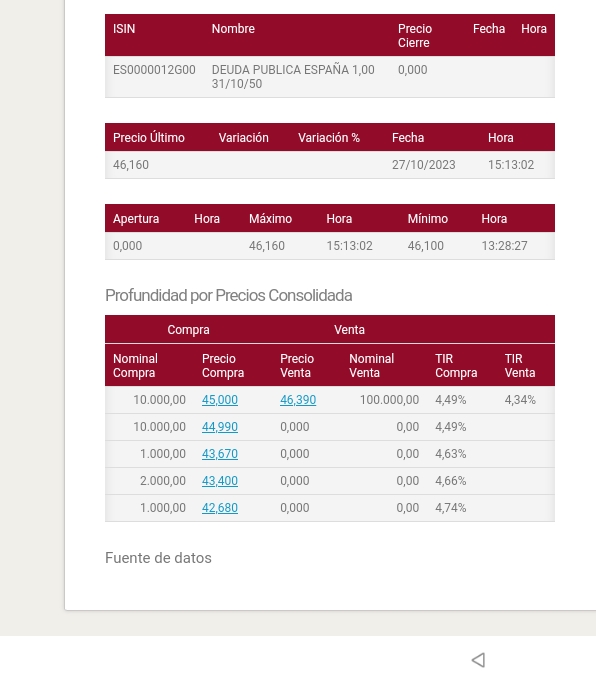Open the 43,400 Precio Compra link

pyautogui.click(x=220, y=481)
